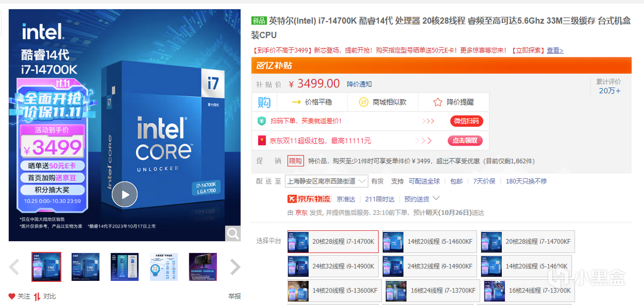Click the 可配送全球 link
The image size is (644, 305).
(424, 181)
